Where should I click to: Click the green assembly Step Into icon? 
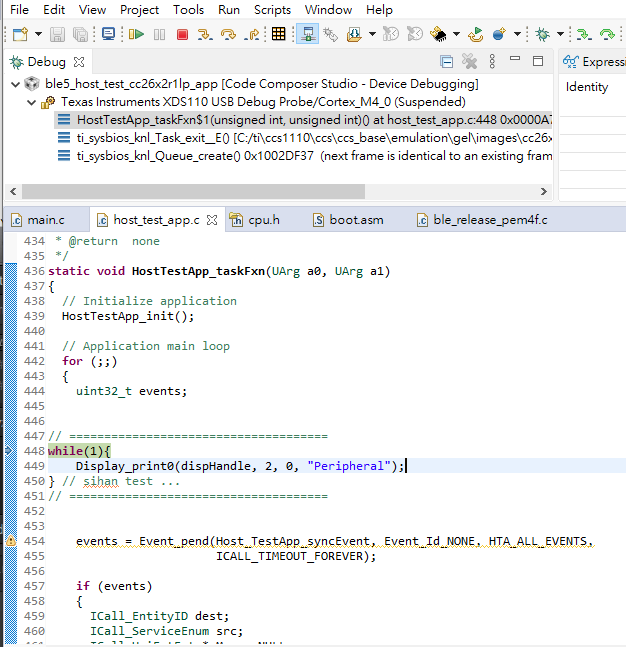click(584, 34)
